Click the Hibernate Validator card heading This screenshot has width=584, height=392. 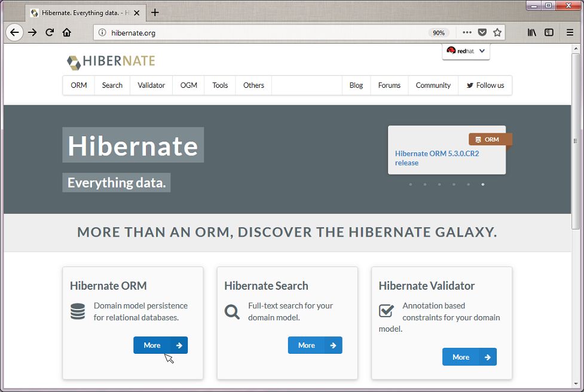coord(426,286)
